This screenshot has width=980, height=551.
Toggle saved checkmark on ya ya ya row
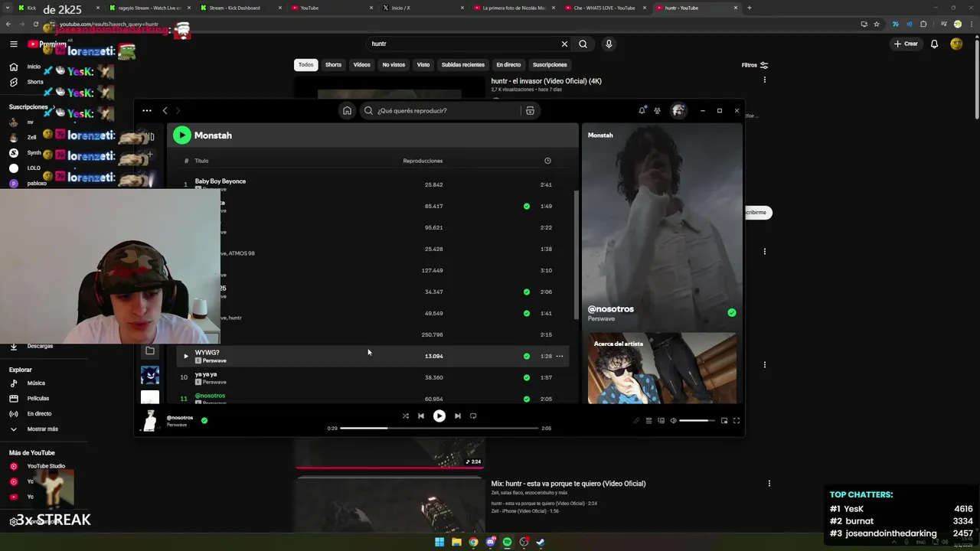tap(526, 377)
